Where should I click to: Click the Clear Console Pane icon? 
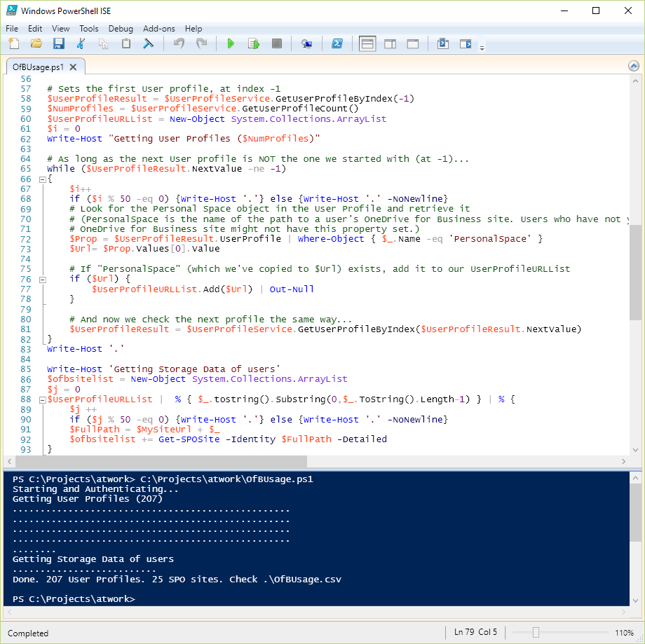pos(149,43)
